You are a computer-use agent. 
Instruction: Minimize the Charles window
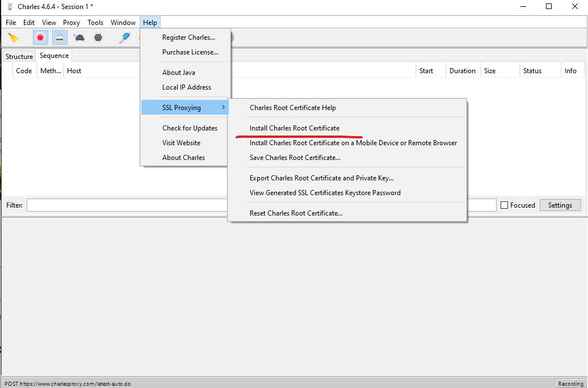[523, 6]
